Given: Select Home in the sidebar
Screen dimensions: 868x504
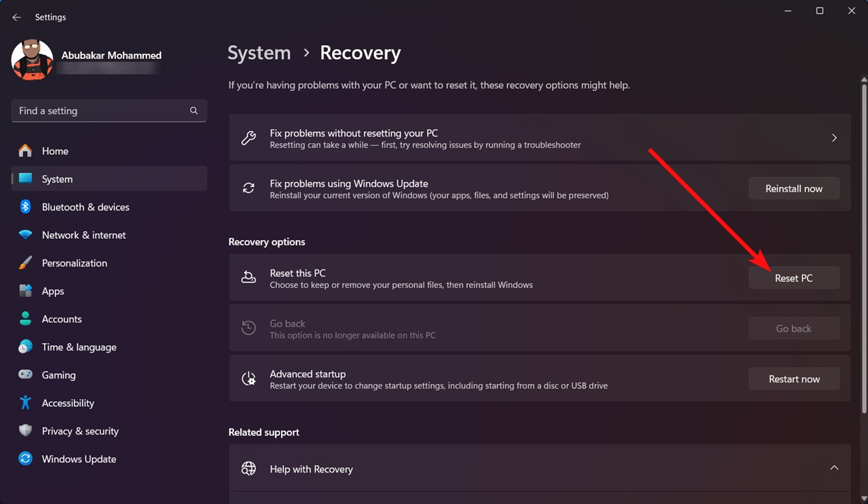Looking at the screenshot, I should [55, 151].
